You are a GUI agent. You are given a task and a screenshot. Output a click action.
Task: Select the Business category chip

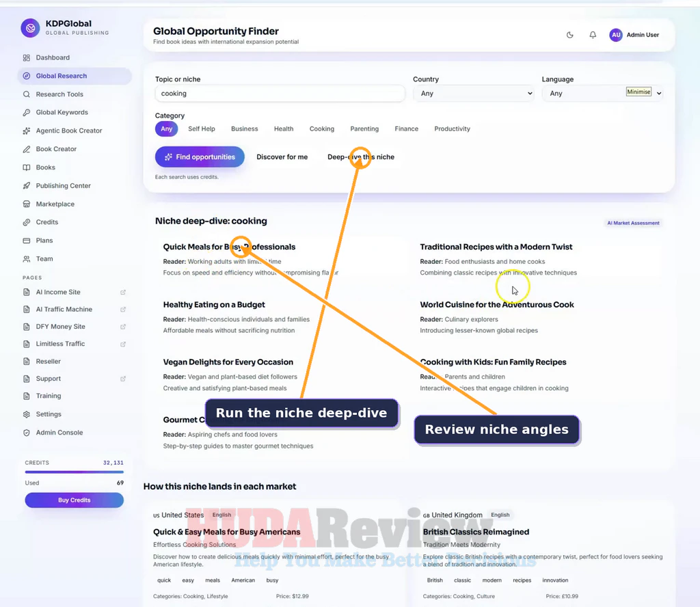(x=245, y=129)
